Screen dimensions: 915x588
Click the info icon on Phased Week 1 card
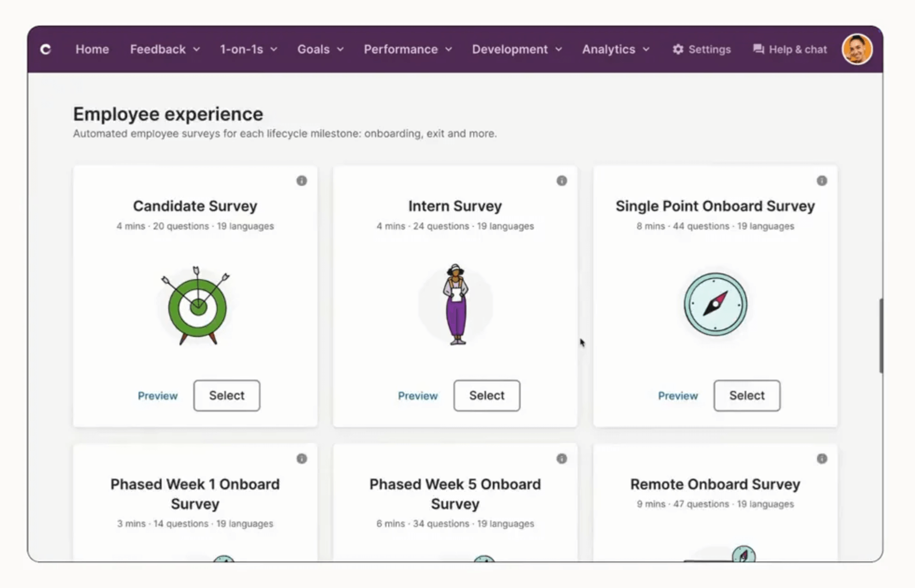pos(301,458)
